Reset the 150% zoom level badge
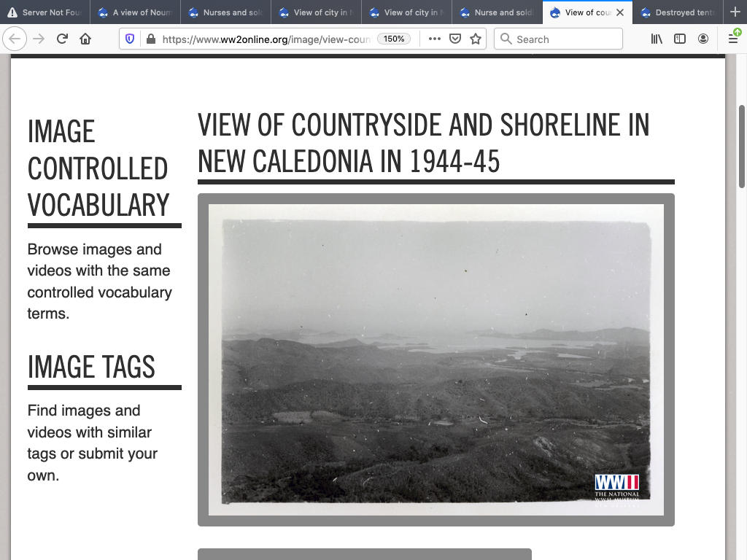This screenshot has width=747, height=560. (394, 39)
